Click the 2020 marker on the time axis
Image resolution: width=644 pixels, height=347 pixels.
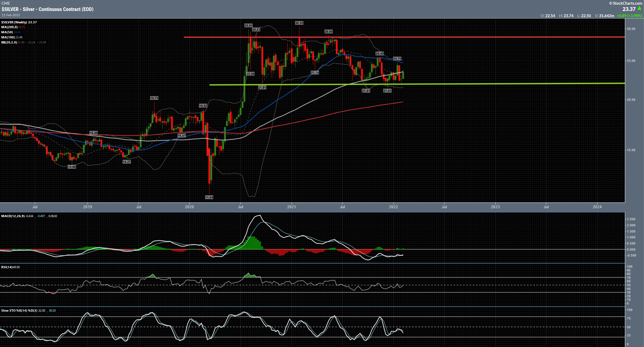pos(189,207)
